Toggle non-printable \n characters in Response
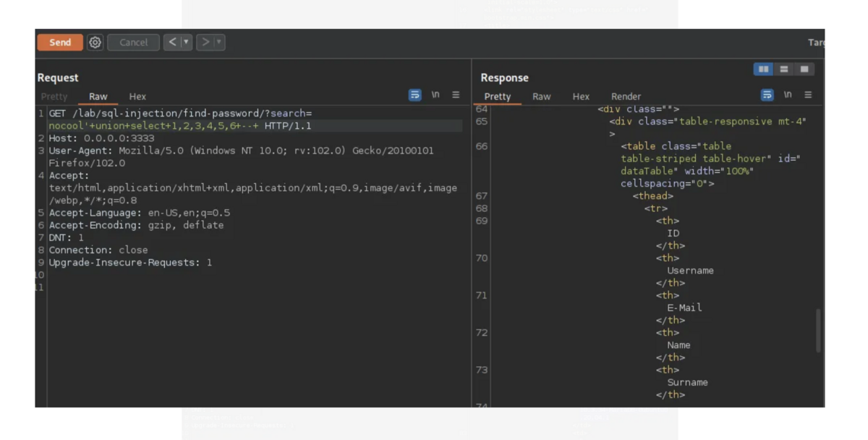868x440 pixels. pyautogui.click(x=788, y=95)
